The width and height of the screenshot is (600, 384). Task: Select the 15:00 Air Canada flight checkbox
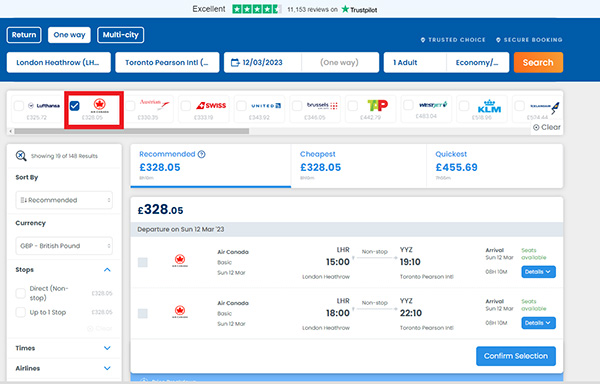[143, 262]
